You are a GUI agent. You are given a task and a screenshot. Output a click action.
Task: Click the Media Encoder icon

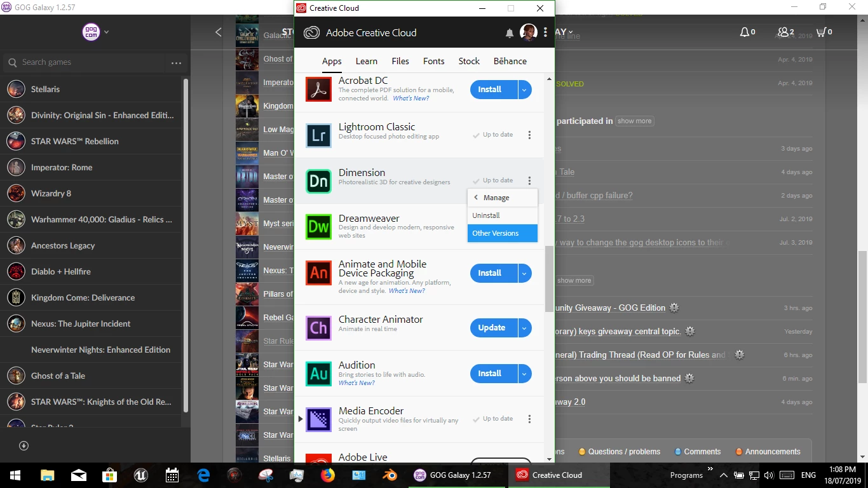(318, 419)
